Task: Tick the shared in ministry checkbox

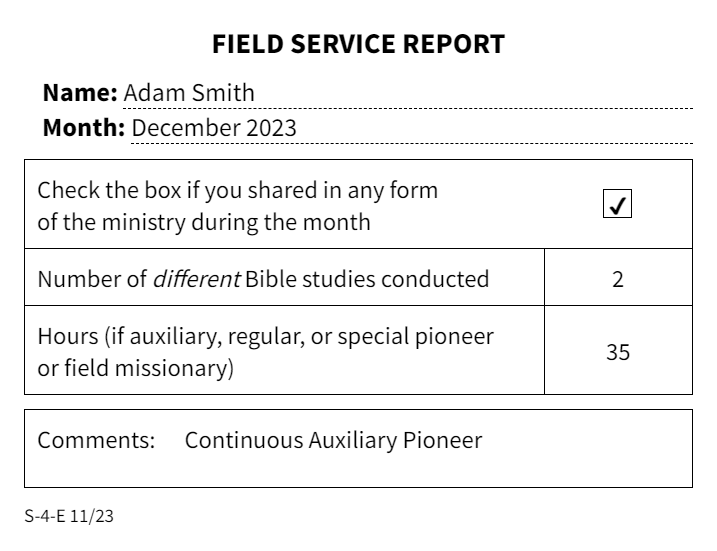Action: (618, 205)
